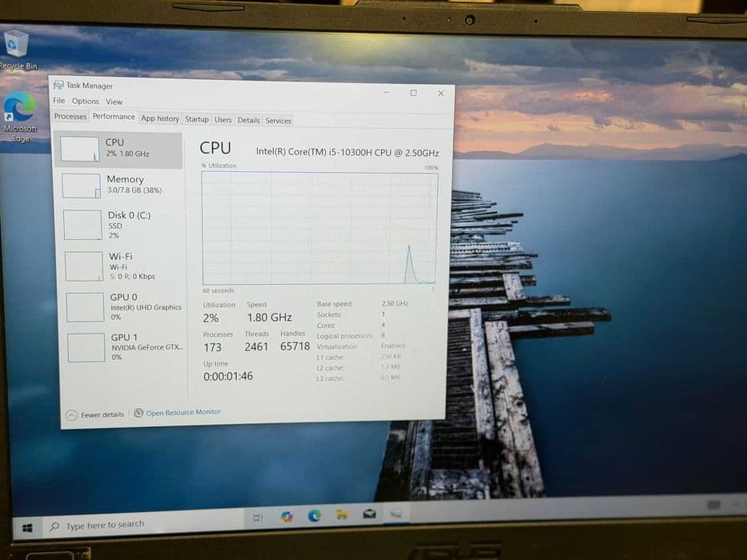Select Memory in the performance sidebar
Viewport: 747px width, 560px height.
[120, 186]
